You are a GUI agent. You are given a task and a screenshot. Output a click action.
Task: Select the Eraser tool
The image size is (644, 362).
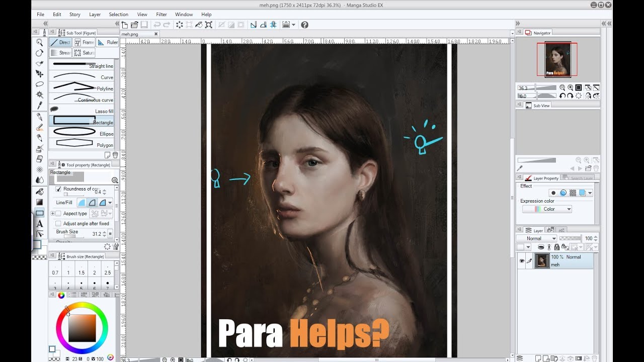click(x=39, y=159)
